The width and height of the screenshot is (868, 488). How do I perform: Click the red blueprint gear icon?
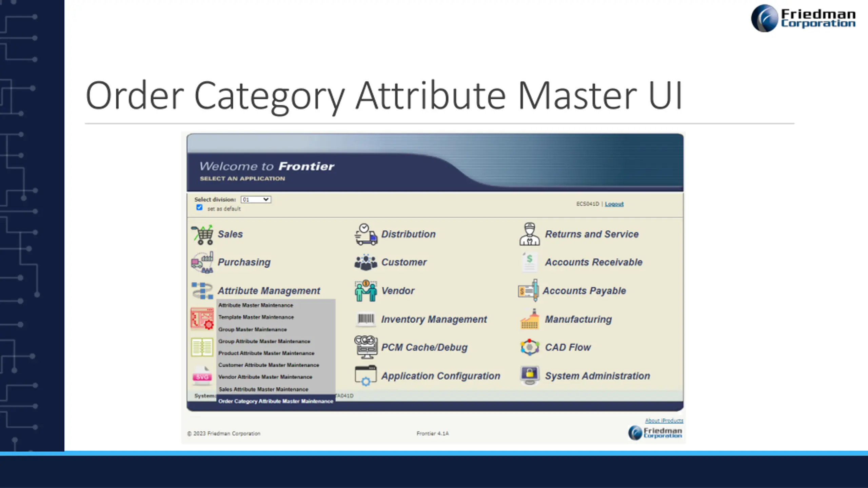pyautogui.click(x=202, y=319)
